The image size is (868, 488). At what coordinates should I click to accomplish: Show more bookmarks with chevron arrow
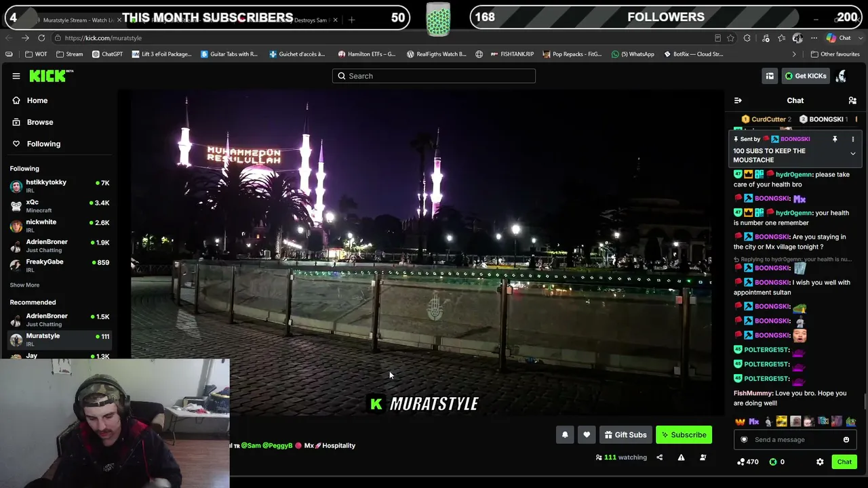pos(794,54)
